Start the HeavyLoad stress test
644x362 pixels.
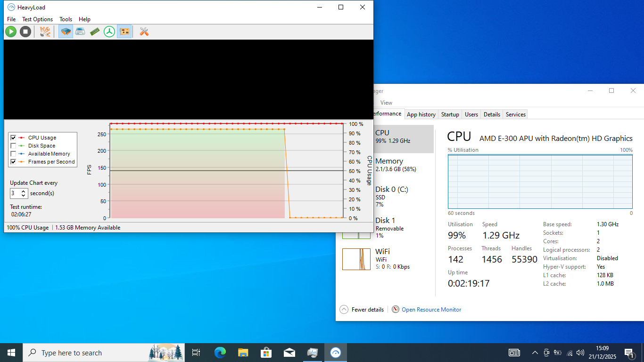coord(10,32)
